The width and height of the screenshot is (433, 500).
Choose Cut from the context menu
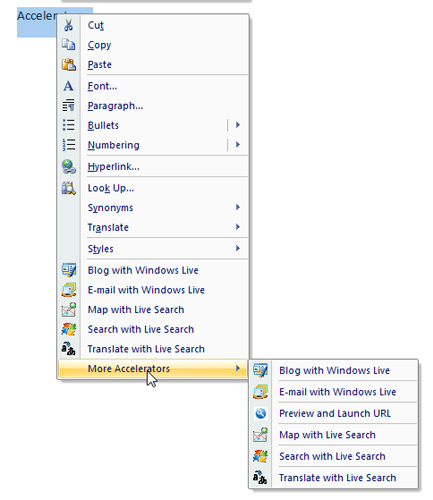[x=153, y=25]
